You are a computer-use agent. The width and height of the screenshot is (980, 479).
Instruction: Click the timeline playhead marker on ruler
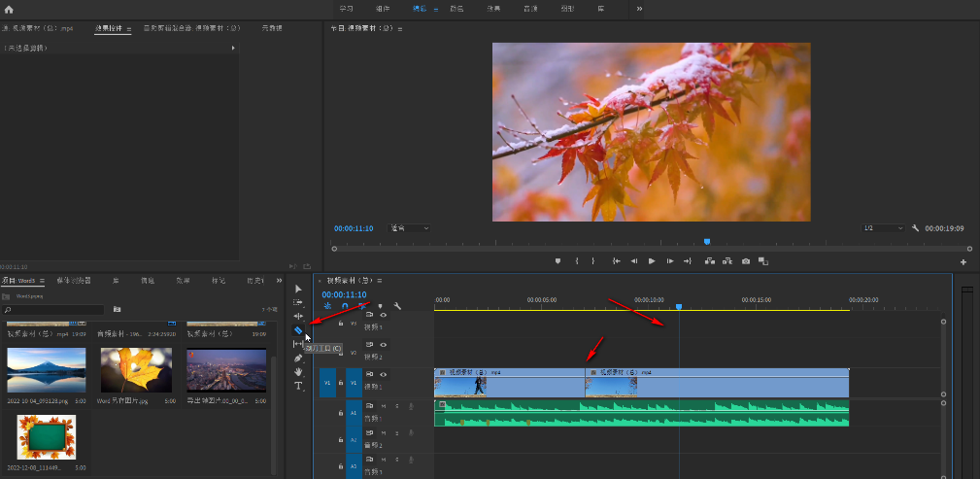tap(679, 307)
